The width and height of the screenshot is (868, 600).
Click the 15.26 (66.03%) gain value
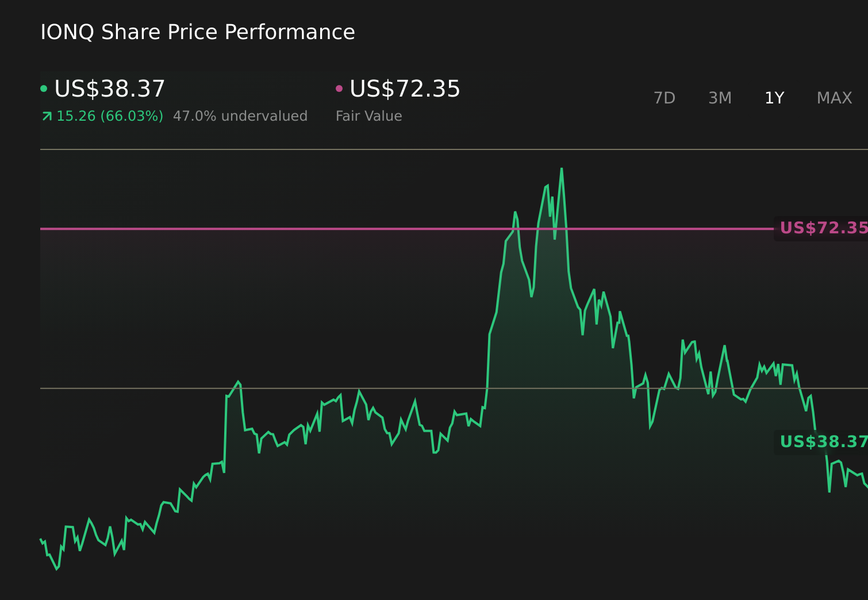(x=109, y=116)
